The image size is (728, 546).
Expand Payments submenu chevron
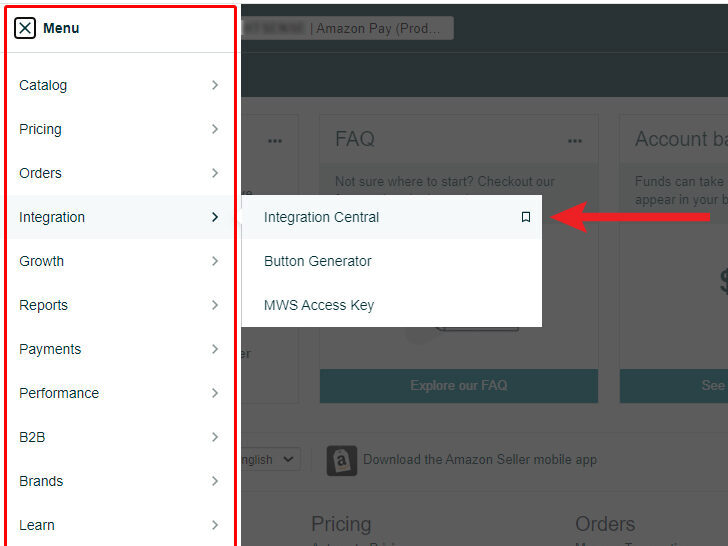tap(214, 349)
